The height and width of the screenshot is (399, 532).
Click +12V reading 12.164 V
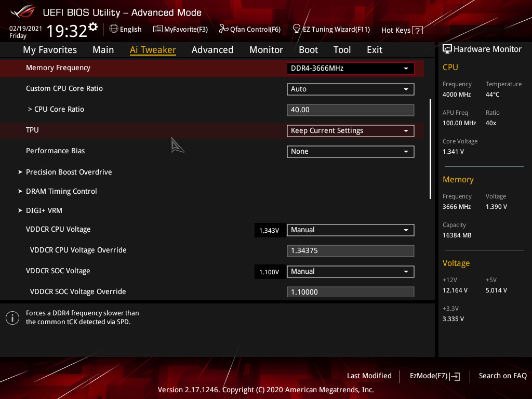point(455,290)
